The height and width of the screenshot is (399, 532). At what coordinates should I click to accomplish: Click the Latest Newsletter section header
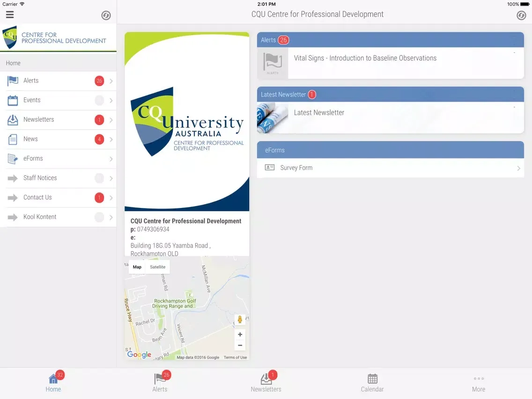click(x=391, y=94)
